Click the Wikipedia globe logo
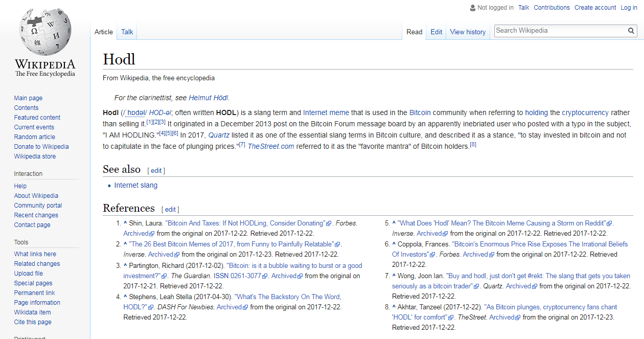 (45, 33)
